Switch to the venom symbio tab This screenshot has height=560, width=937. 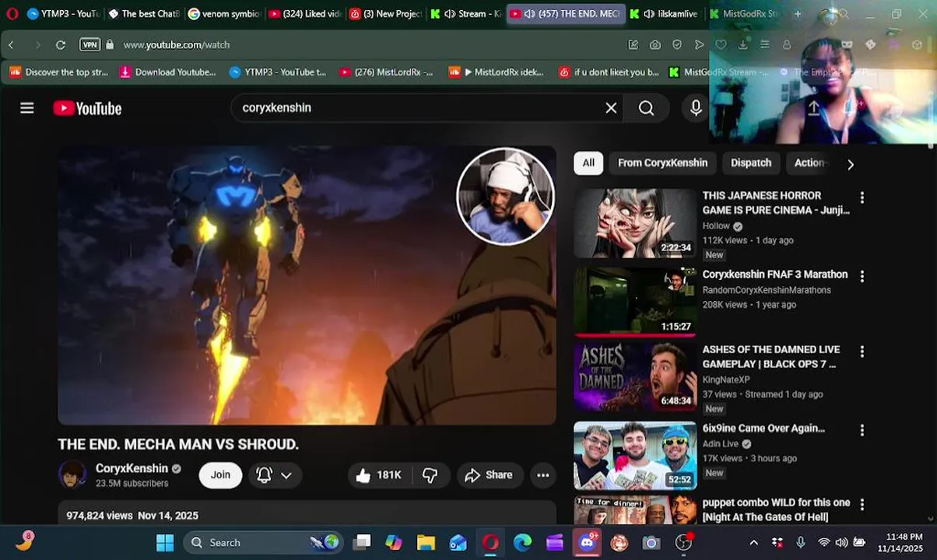[x=225, y=14]
